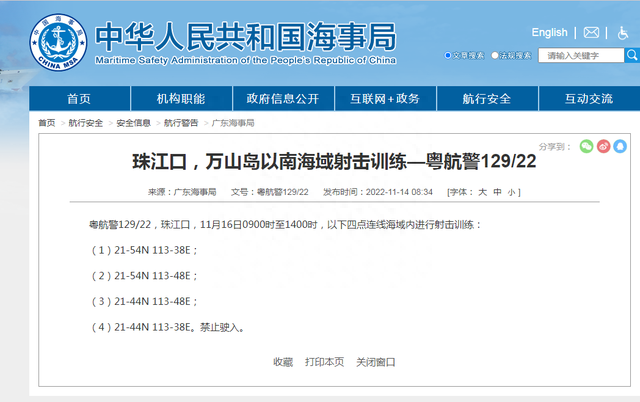This screenshot has height=402, width=640.
Task: Click the 中华人民共和国海事局 header title
Action: (x=246, y=37)
